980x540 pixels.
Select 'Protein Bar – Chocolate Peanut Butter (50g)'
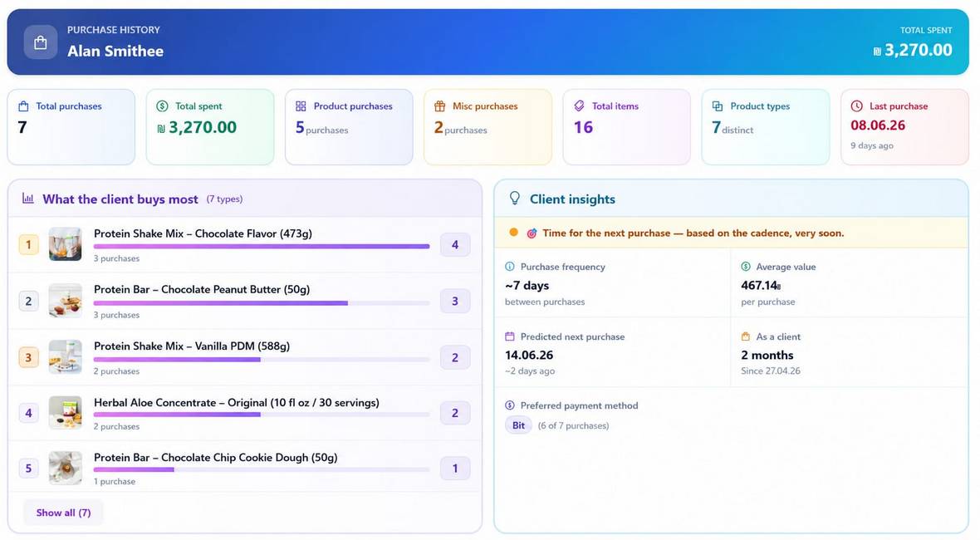pos(202,289)
